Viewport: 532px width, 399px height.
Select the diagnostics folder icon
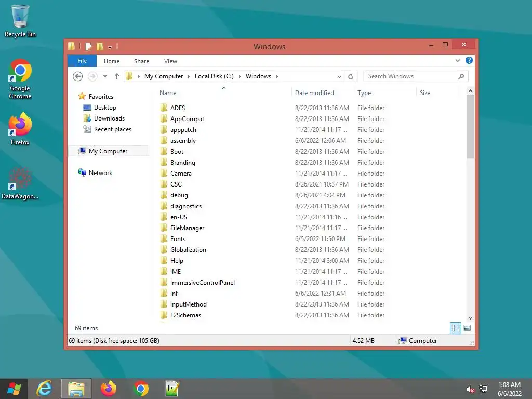pyautogui.click(x=164, y=206)
